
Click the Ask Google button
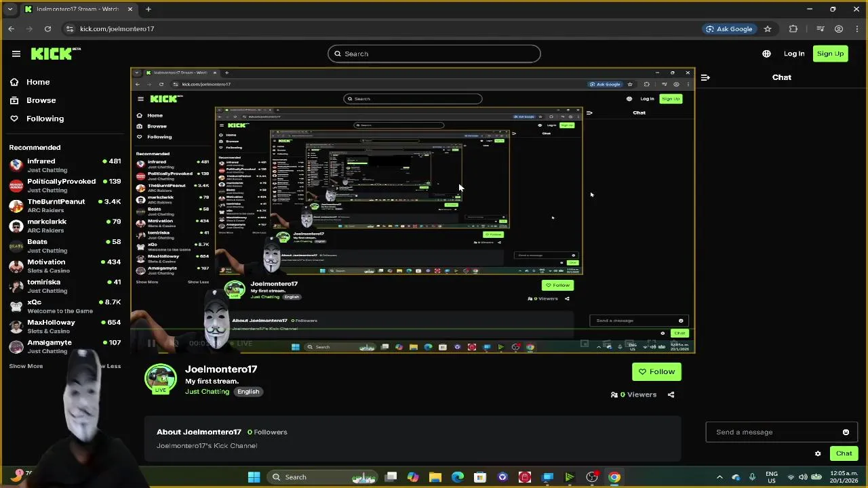click(729, 28)
